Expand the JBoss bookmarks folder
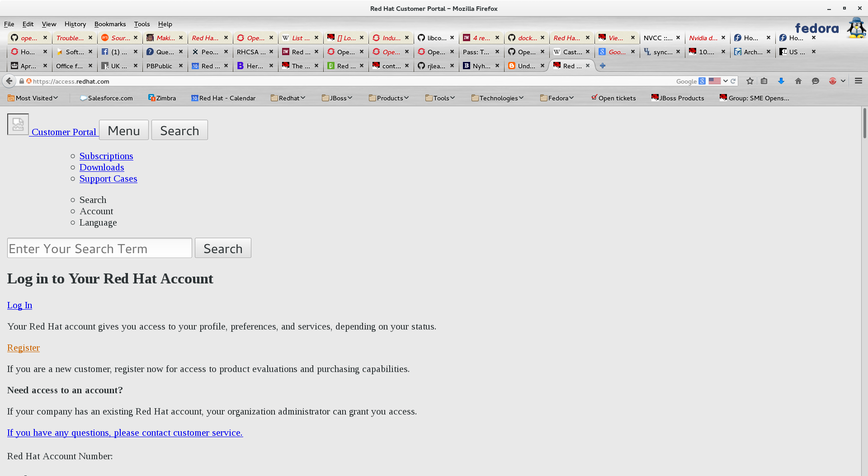The image size is (868, 476). click(337, 98)
